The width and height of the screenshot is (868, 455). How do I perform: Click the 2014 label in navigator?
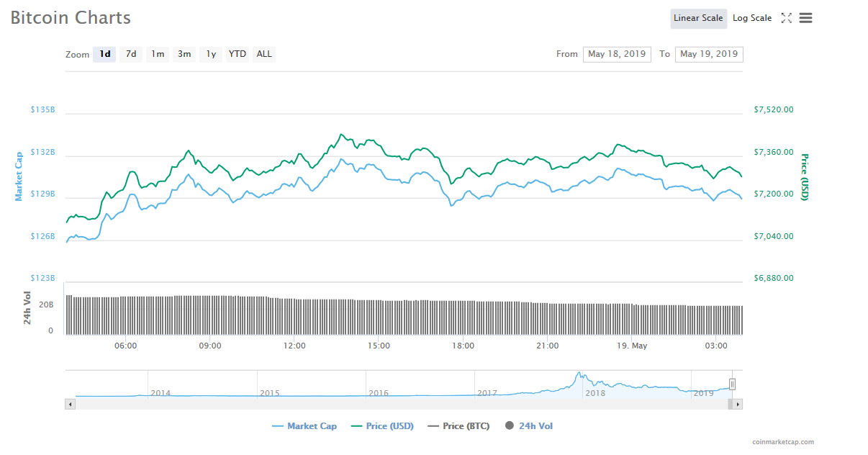click(161, 393)
